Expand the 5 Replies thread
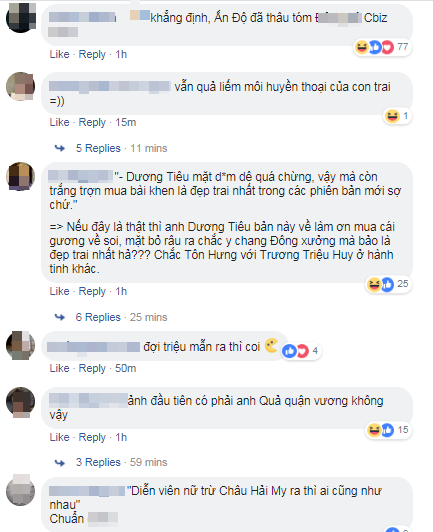 (98, 148)
